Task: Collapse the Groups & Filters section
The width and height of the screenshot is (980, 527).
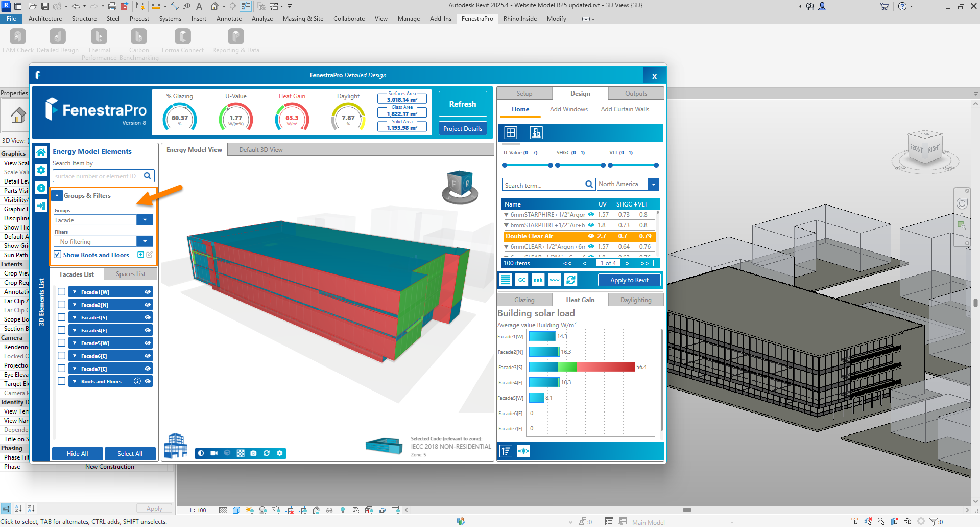Action: click(x=57, y=195)
